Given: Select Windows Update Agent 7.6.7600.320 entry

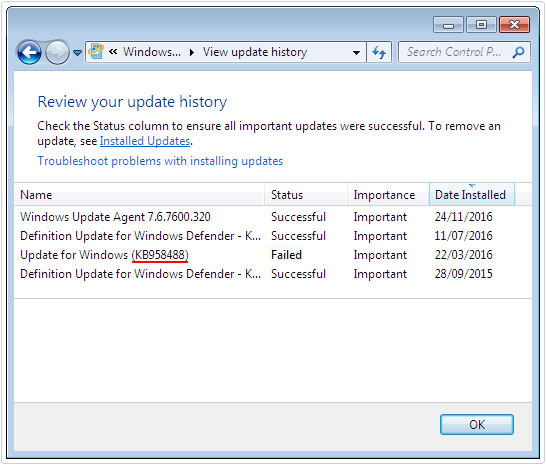Looking at the screenshot, I should tap(273, 217).
